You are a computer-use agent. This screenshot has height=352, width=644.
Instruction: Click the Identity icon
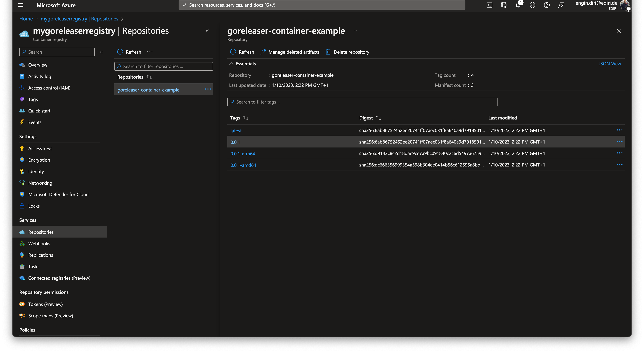pyautogui.click(x=22, y=171)
